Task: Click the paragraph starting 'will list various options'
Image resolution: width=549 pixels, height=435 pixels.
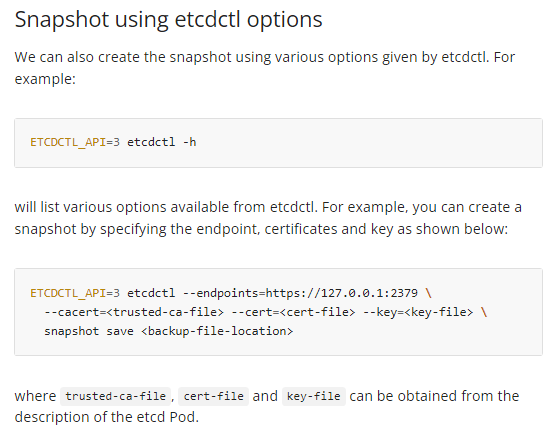Action: point(268,218)
